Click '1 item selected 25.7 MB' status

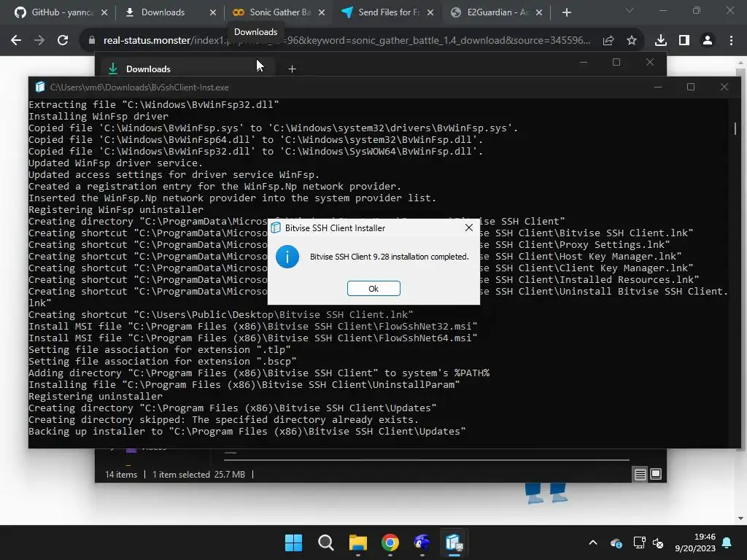click(198, 475)
